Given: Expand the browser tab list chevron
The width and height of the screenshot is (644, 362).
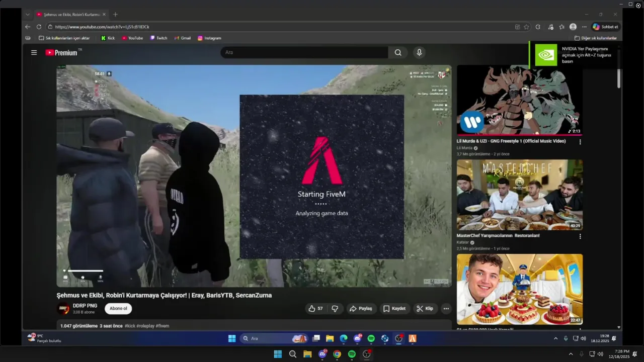Looking at the screenshot, I should coord(28,15).
